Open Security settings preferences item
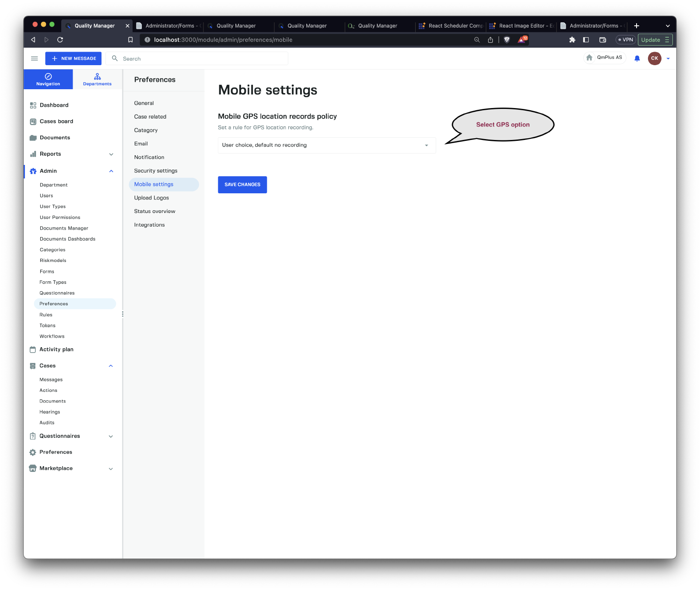 (156, 171)
